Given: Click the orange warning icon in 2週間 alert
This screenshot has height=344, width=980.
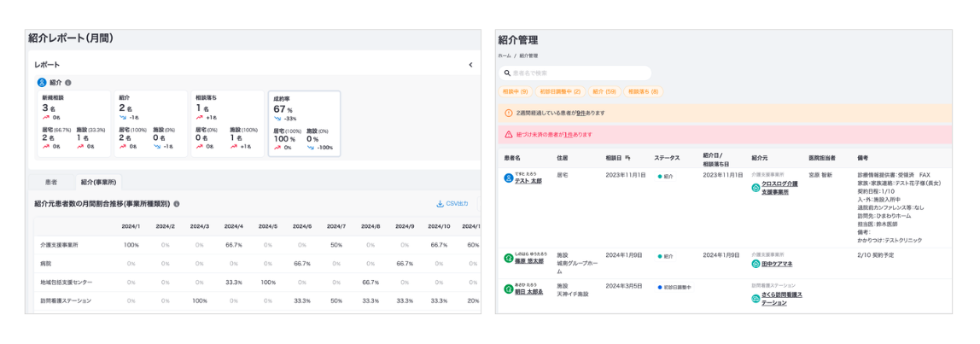Looking at the screenshot, I should [508, 114].
